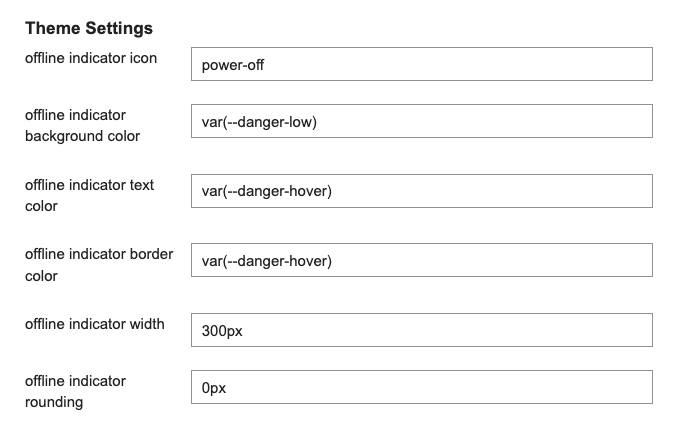Click the 'offline indicator text color' label
The height and width of the screenshot is (448, 695).
(90, 195)
